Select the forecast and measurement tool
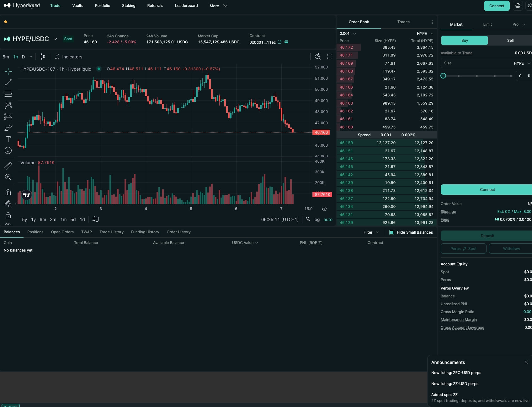Screen dimensions: 532x407 [8, 117]
